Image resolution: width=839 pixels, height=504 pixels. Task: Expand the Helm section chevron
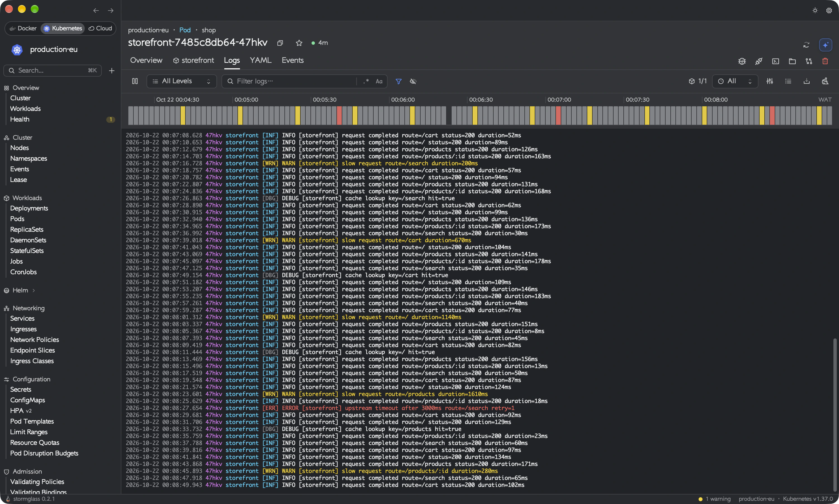(x=34, y=290)
